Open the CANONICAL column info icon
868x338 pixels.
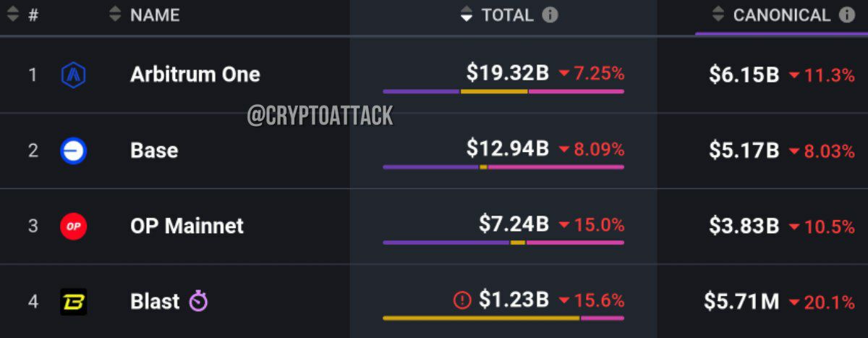[x=847, y=14]
